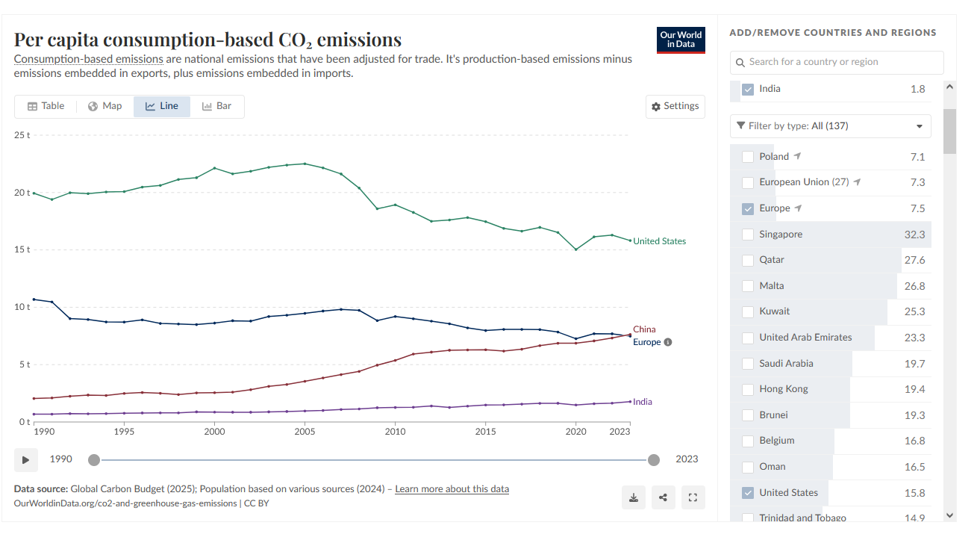Open Settings with the gear button

pos(675,106)
